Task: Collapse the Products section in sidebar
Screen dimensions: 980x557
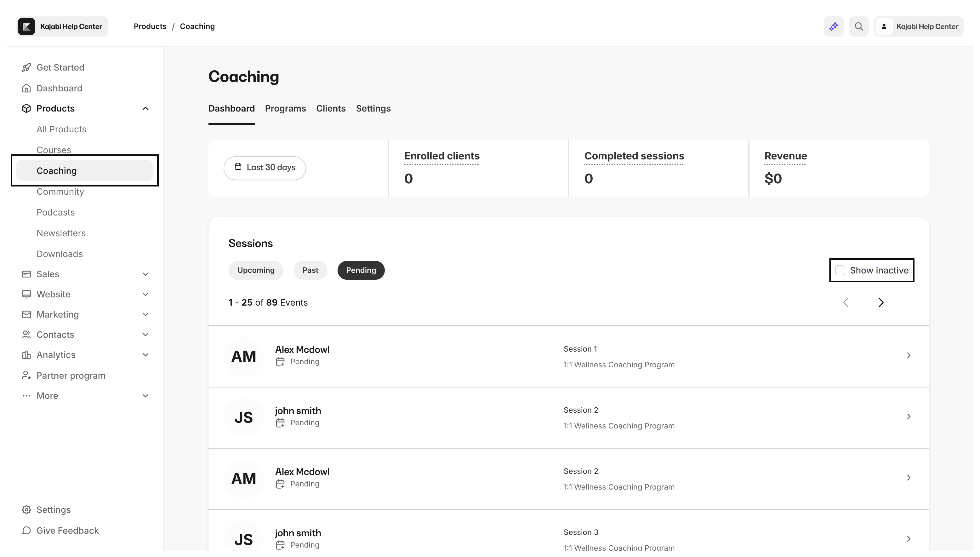Action: (145, 108)
